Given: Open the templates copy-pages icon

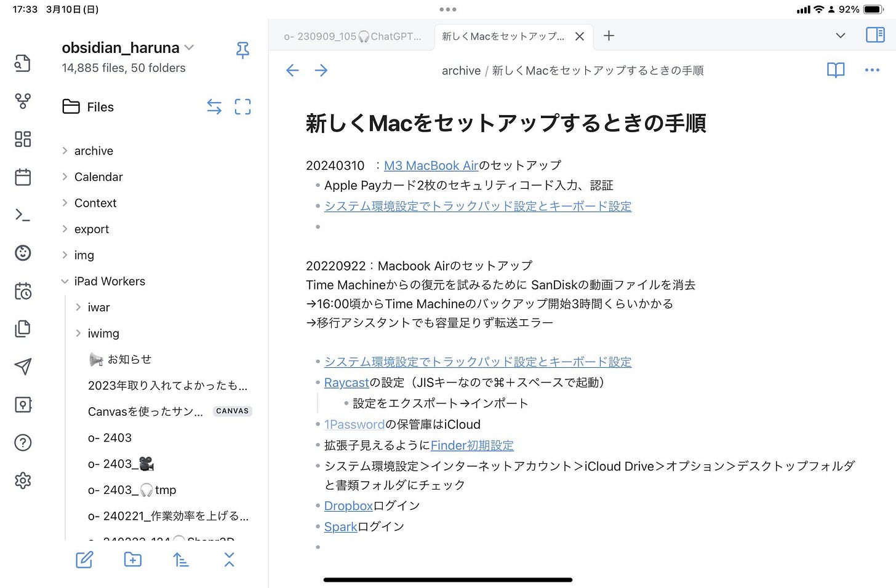Looking at the screenshot, I should click(23, 328).
